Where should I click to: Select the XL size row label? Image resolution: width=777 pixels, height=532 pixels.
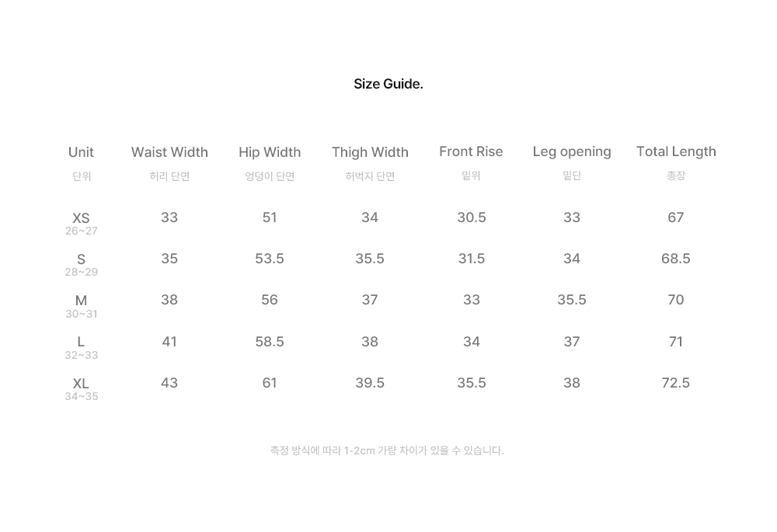(82, 384)
